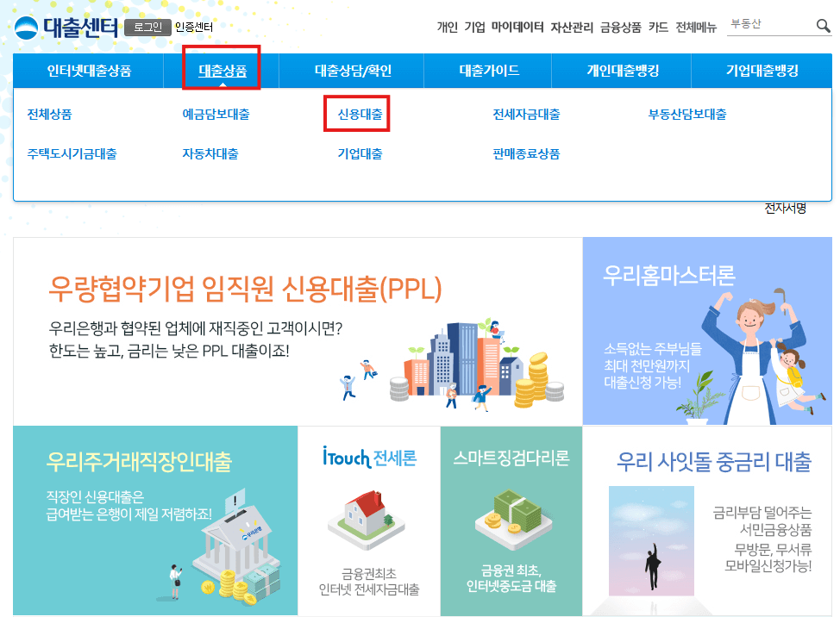Image resolution: width=840 pixels, height=617 pixels.
Task: Click the 로그인 button
Action: pos(147,28)
